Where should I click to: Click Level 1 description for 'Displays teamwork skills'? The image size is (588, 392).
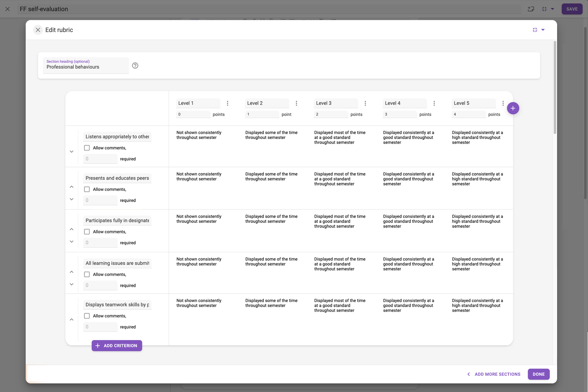199,303
